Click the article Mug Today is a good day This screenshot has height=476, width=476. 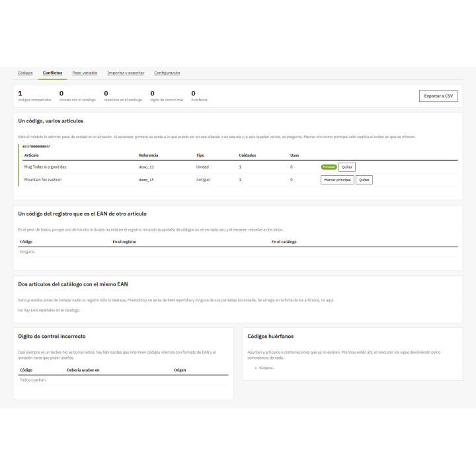click(45, 167)
